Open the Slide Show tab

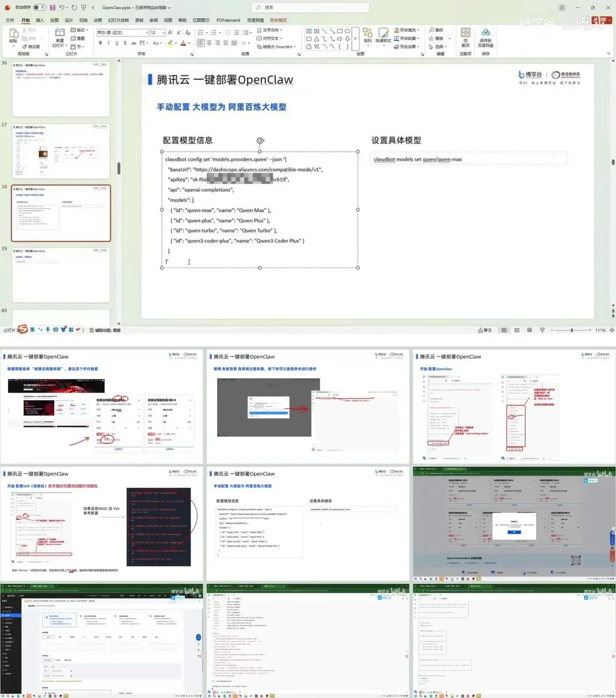pos(119,20)
